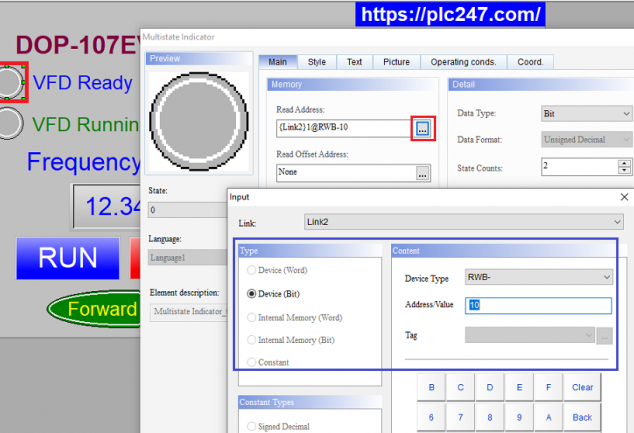This screenshot has width=634, height=433.
Task: Click keypad button 9
Action: (519, 417)
